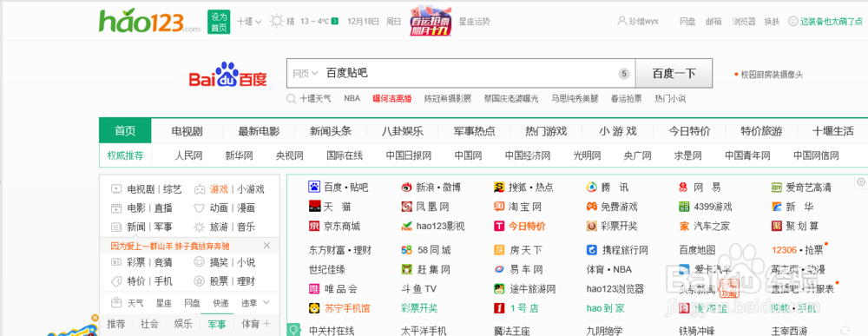868x336 pixels.
Task: Click the 新浪·微博 Weibo icon
Action: coord(407,187)
